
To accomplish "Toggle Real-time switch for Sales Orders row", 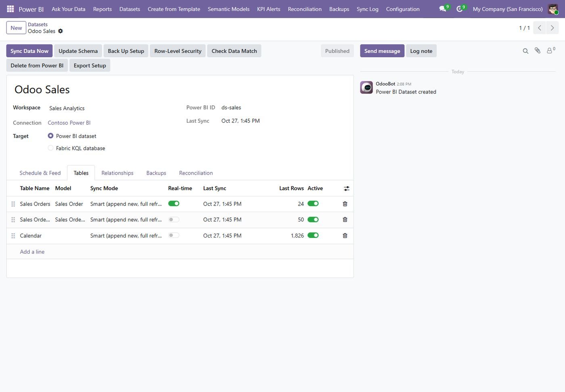I will (x=174, y=204).
